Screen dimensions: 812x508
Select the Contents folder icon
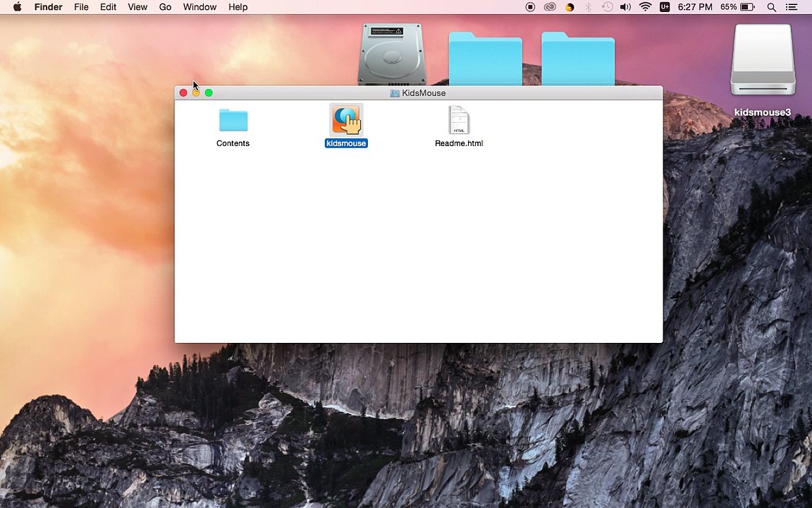(233, 120)
